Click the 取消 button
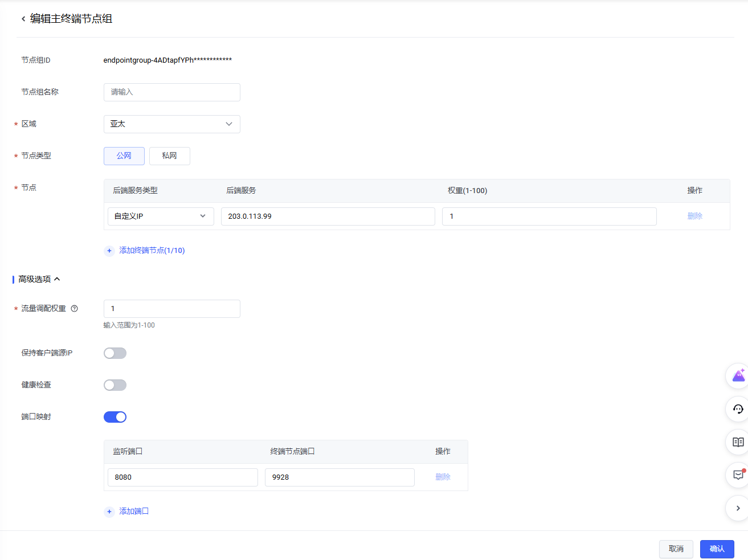This screenshot has width=748, height=560. point(676,549)
